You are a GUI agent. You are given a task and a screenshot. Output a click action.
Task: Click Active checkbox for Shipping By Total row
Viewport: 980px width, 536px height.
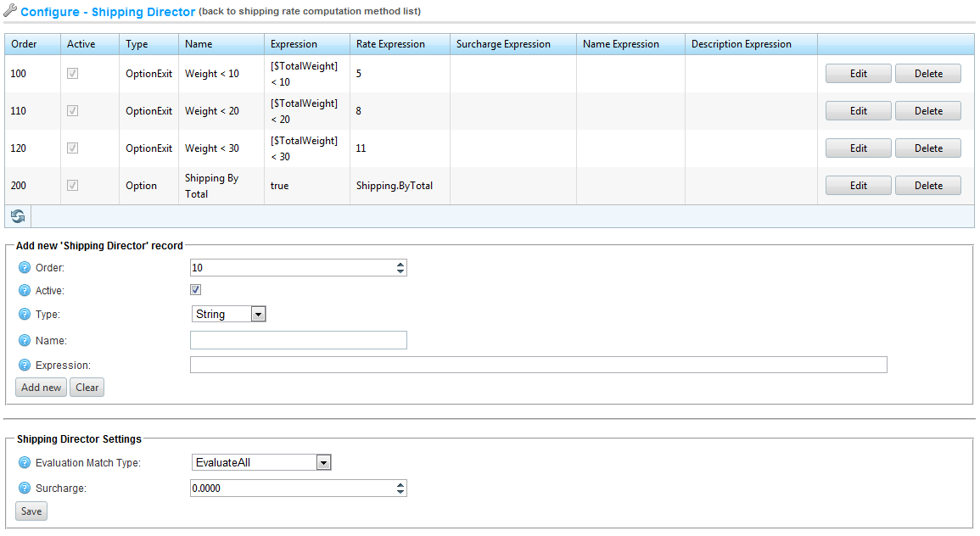[x=73, y=186]
